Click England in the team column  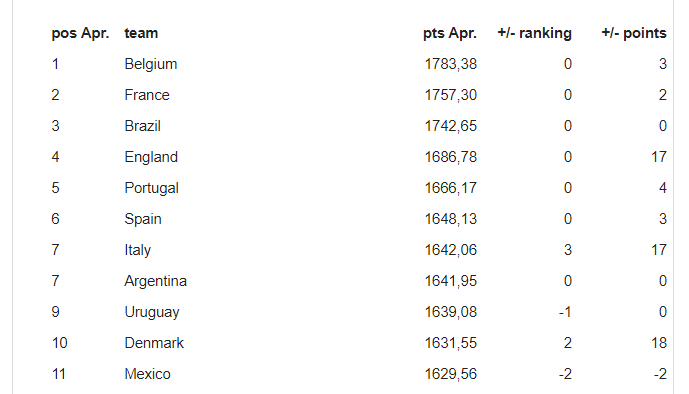pyautogui.click(x=151, y=157)
